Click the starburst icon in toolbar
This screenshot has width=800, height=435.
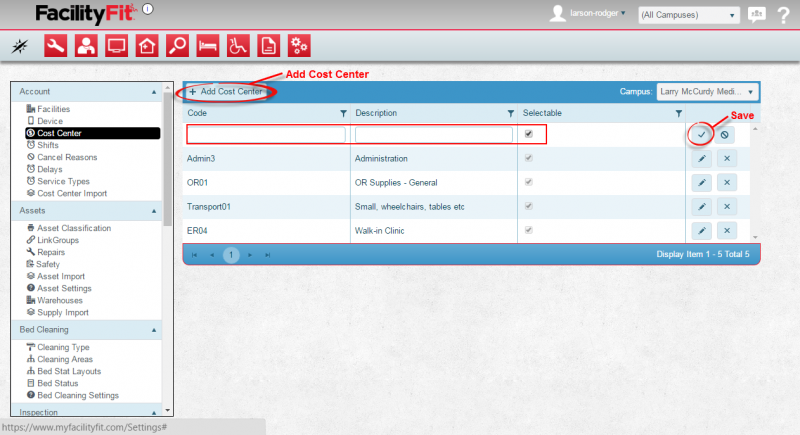20,46
